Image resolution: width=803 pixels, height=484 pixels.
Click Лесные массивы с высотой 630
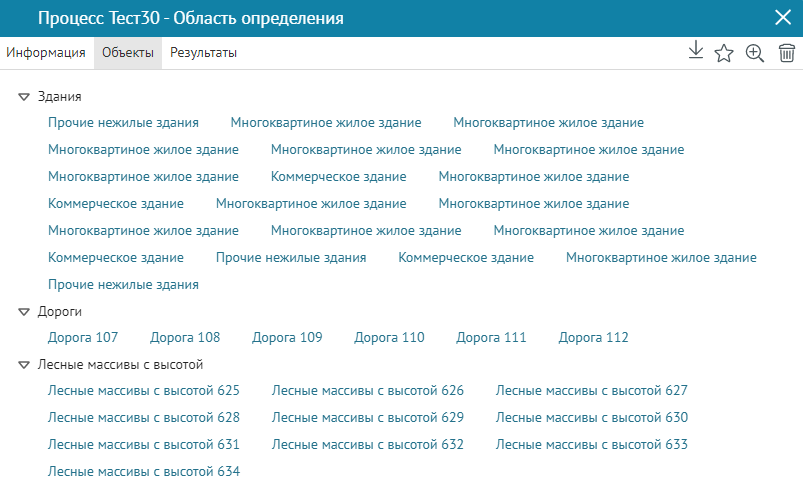[592, 418]
